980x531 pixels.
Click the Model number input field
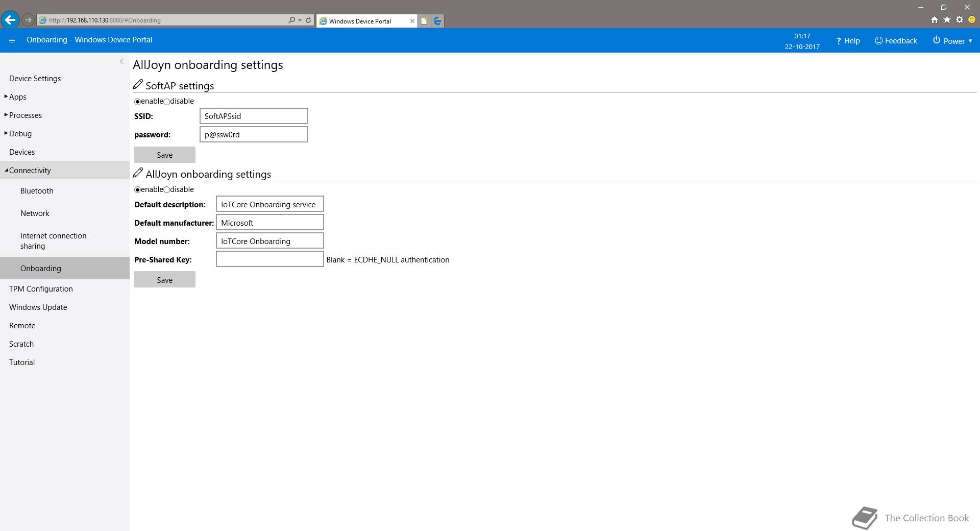tap(270, 241)
